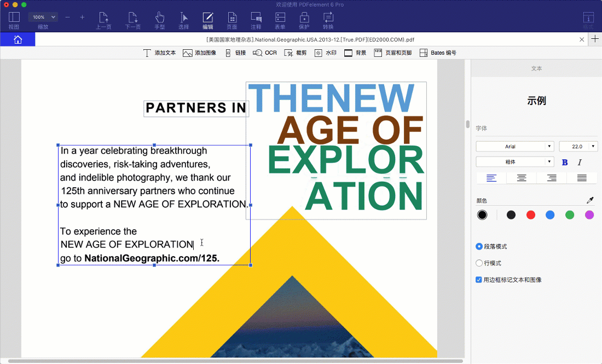Screen dimensions: 602x364
Task: Close the National Geographic PDF tab
Action: click(x=582, y=39)
